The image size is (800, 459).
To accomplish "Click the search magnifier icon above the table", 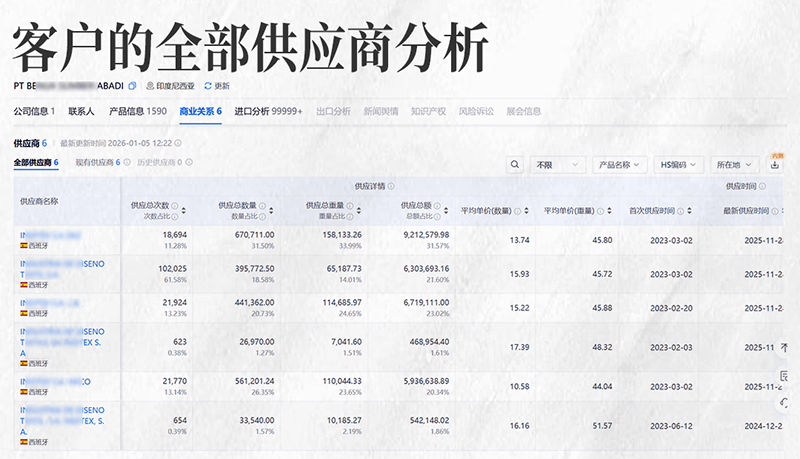I will coord(515,164).
